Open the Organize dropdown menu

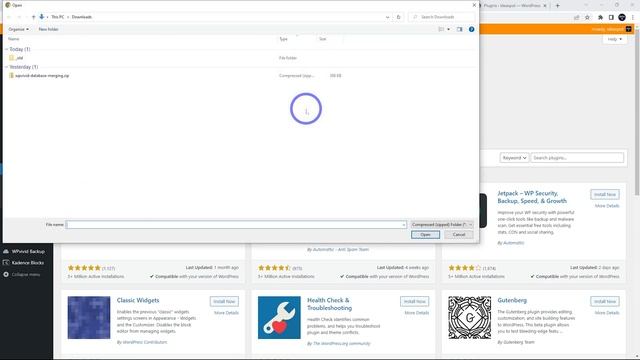(18, 29)
